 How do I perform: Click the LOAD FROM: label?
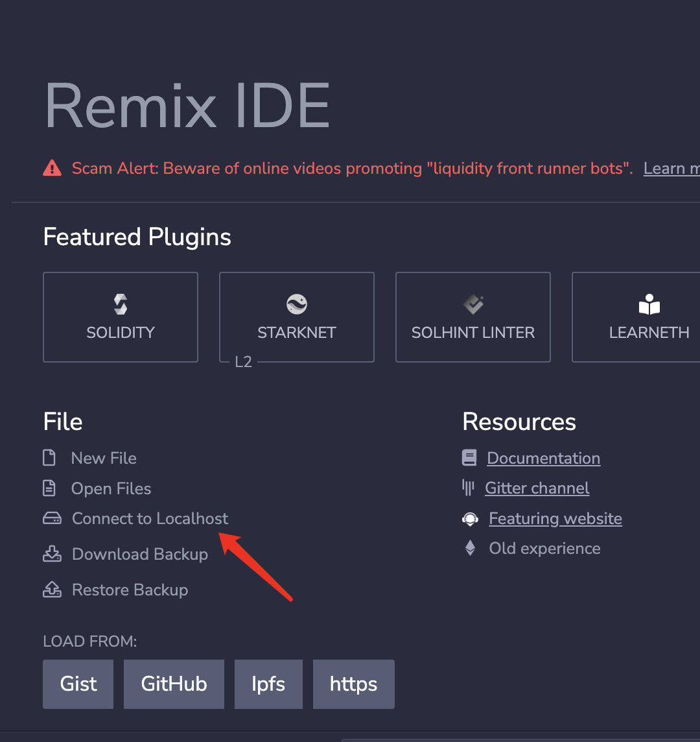(90, 641)
